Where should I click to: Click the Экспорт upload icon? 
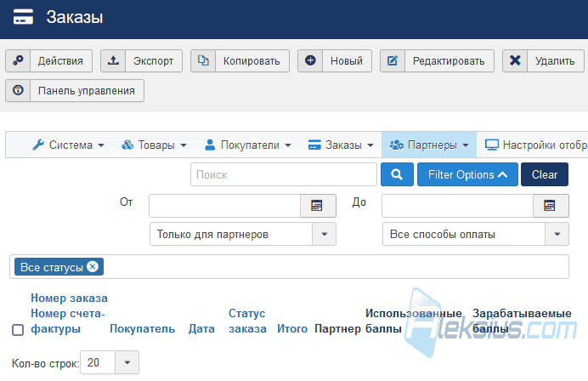(x=113, y=60)
